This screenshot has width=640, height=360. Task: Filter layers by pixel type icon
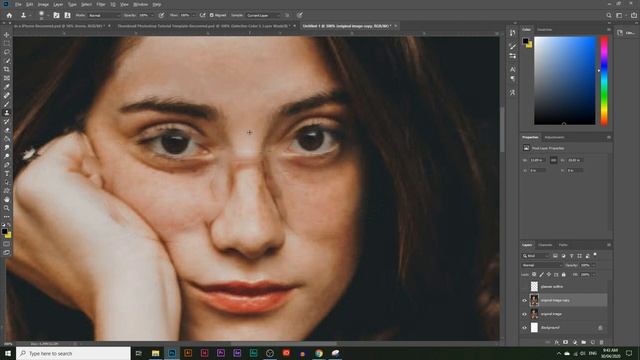pos(555,256)
